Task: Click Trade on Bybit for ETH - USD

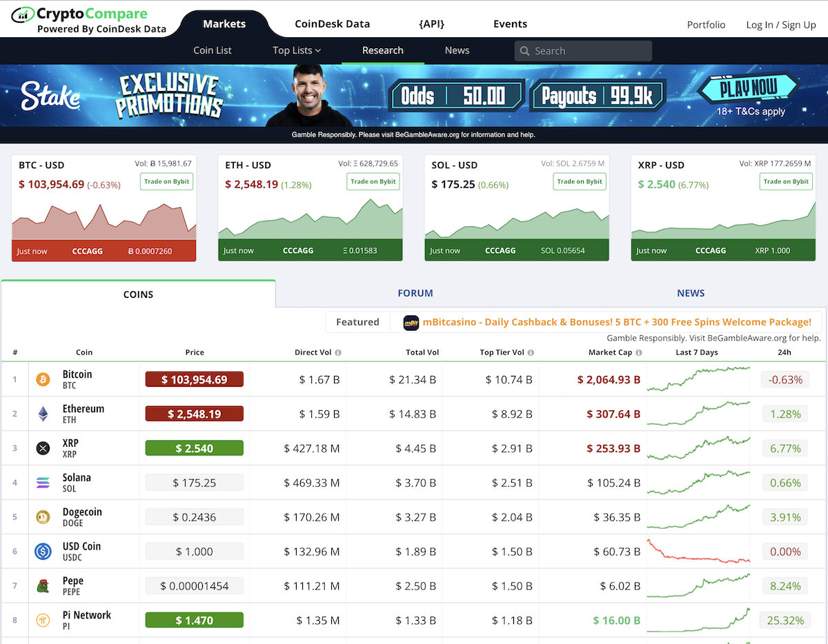Action: 373,181
